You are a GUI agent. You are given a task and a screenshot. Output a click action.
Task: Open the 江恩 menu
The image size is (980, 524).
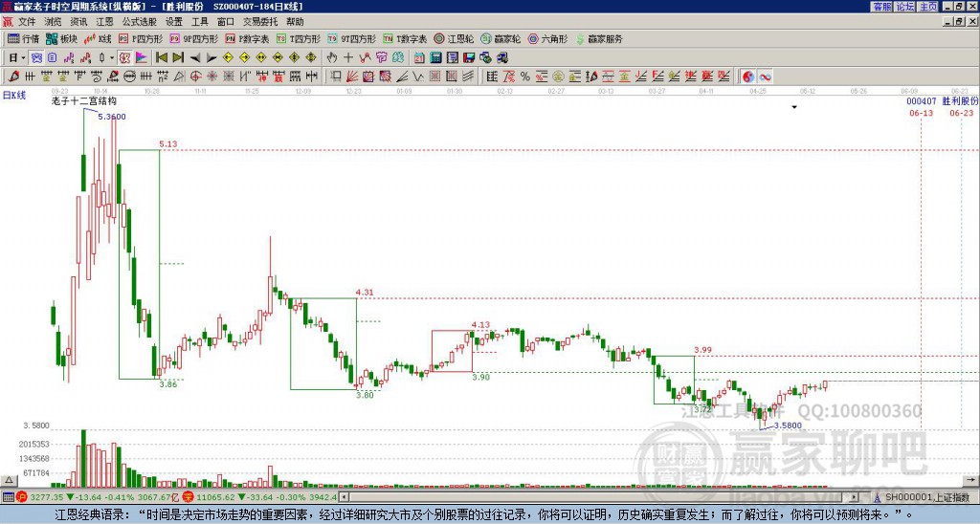[x=105, y=22]
